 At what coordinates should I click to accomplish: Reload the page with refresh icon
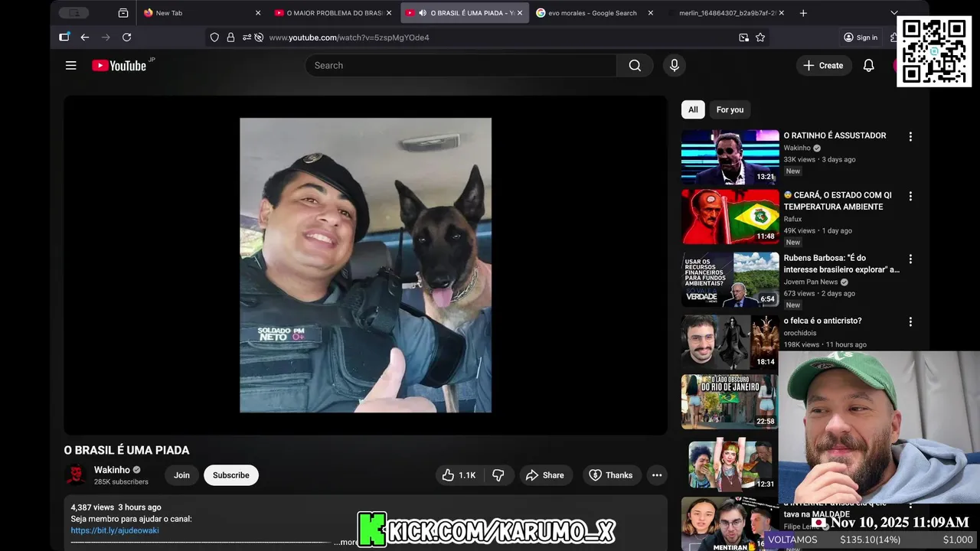coord(126,37)
